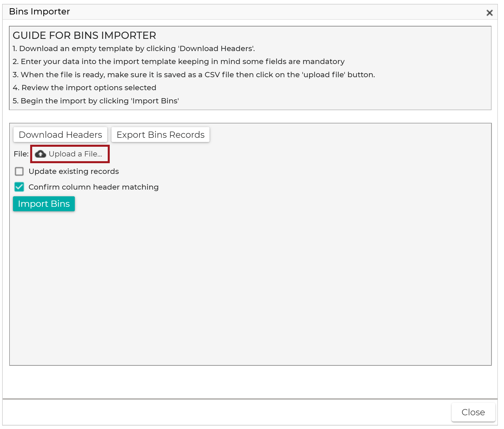Select the 'Upload a File...' text
The height and width of the screenshot is (429, 504).
pyautogui.click(x=76, y=154)
